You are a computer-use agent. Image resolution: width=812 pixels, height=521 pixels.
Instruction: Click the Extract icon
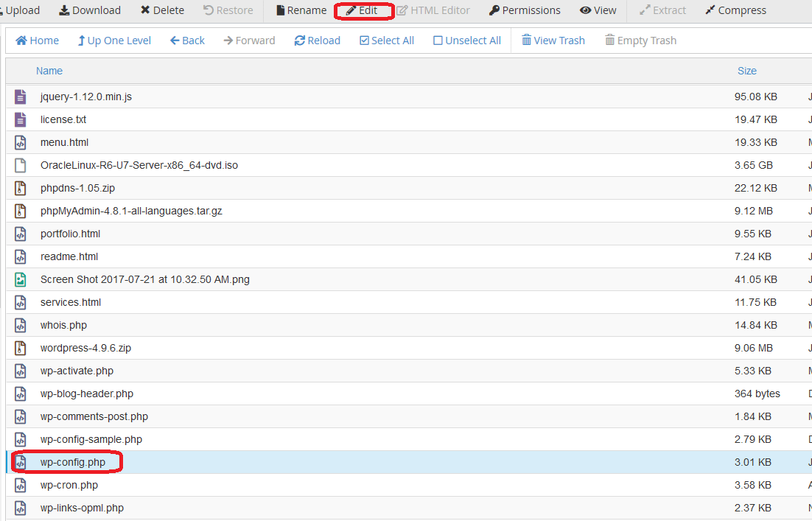662,10
